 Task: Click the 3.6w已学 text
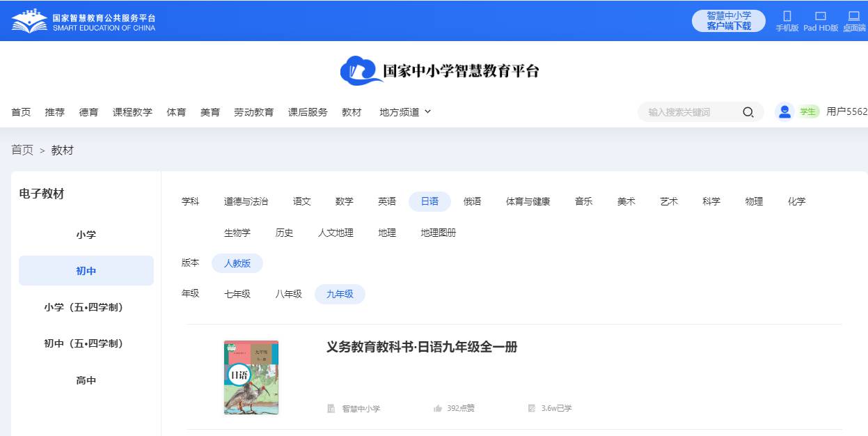(x=557, y=408)
